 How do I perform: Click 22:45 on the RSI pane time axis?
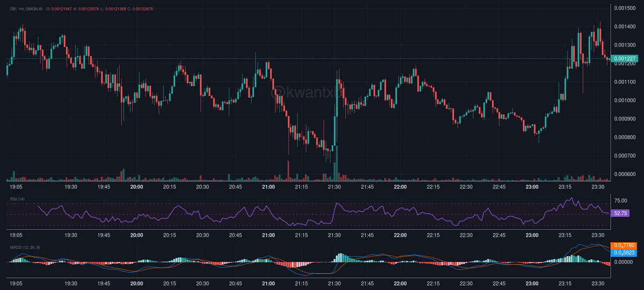(499, 235)
